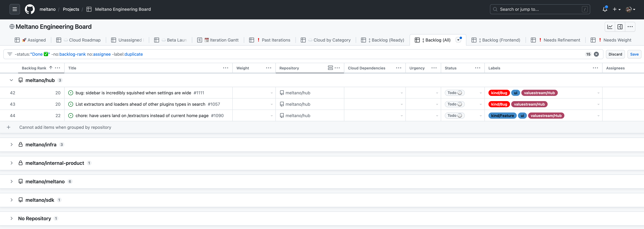The width and height of the screenshot is (644, 229).
Task: Open grouping options in Repository column header
Action: (330, 68)
